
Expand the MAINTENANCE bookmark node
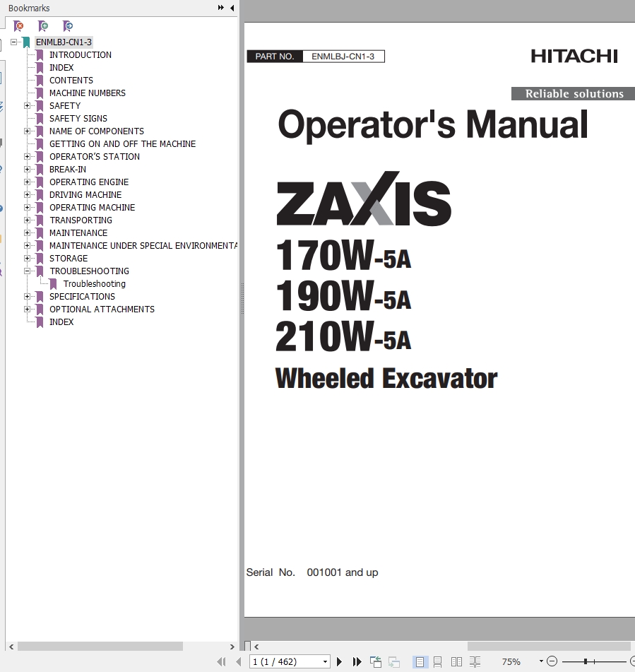(x=27, y=232)
